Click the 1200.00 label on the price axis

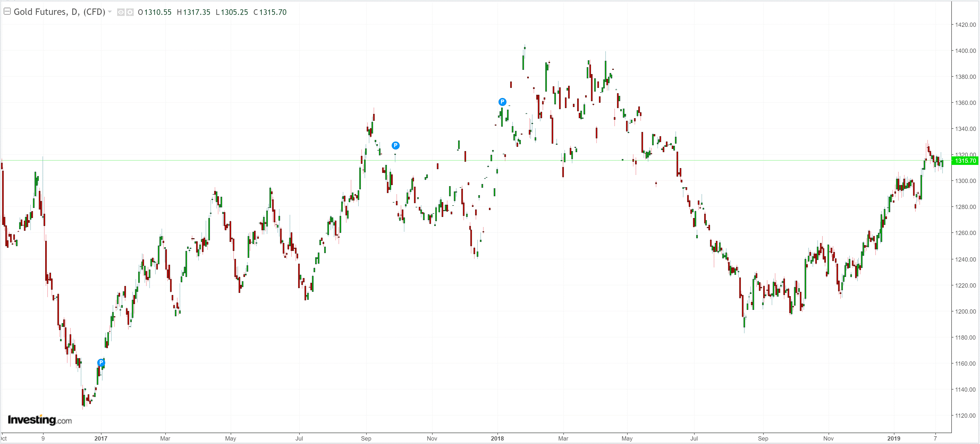[x=965, y=311]
